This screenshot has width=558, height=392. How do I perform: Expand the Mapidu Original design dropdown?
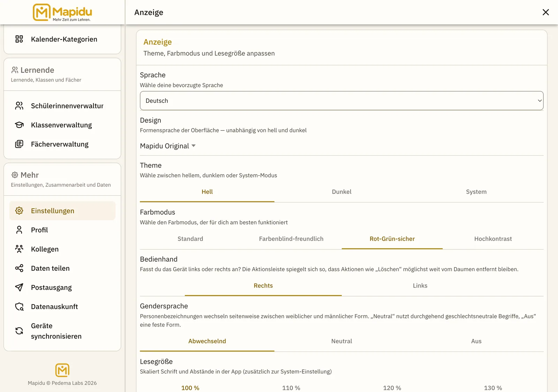click(168, 146)
